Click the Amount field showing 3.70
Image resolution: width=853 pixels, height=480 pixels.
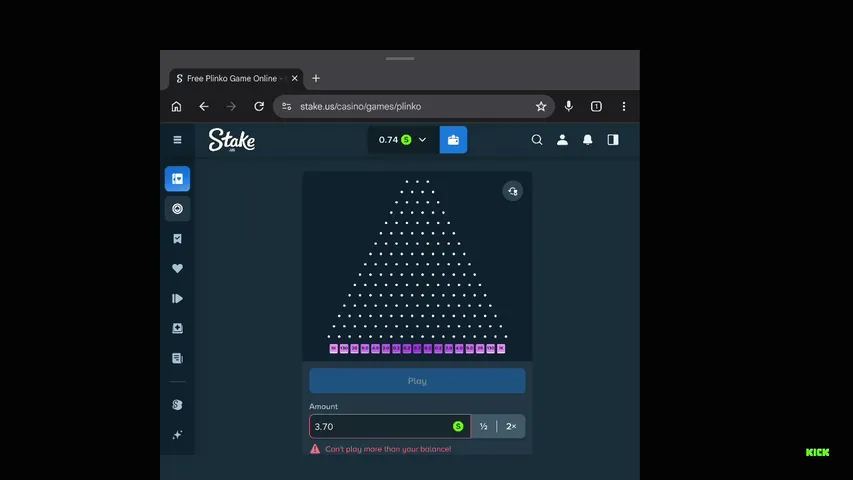[x=390, y=426]
